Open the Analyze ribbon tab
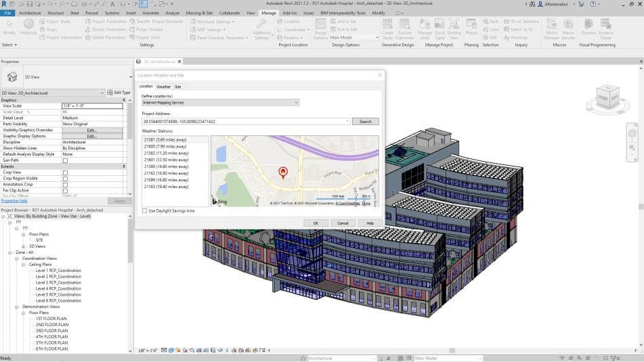The height and width of the screenshot is (362, 644). 172,13
